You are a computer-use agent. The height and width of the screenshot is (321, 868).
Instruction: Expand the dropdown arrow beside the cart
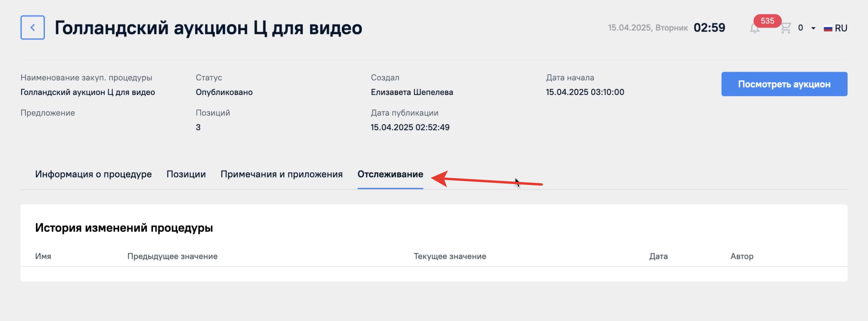814,28
